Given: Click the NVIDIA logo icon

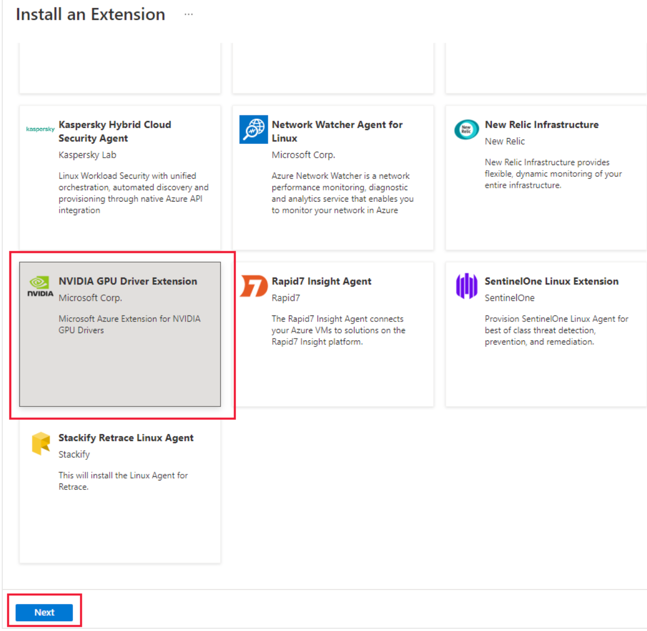Looking at the screenshot, I should click(x=40, y=286).
